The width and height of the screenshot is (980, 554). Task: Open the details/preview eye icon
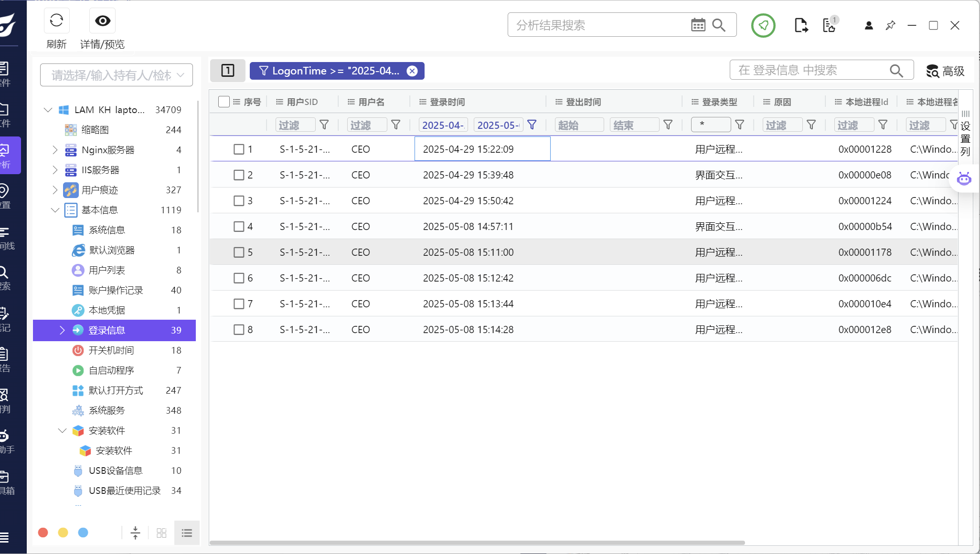(102, 21)
